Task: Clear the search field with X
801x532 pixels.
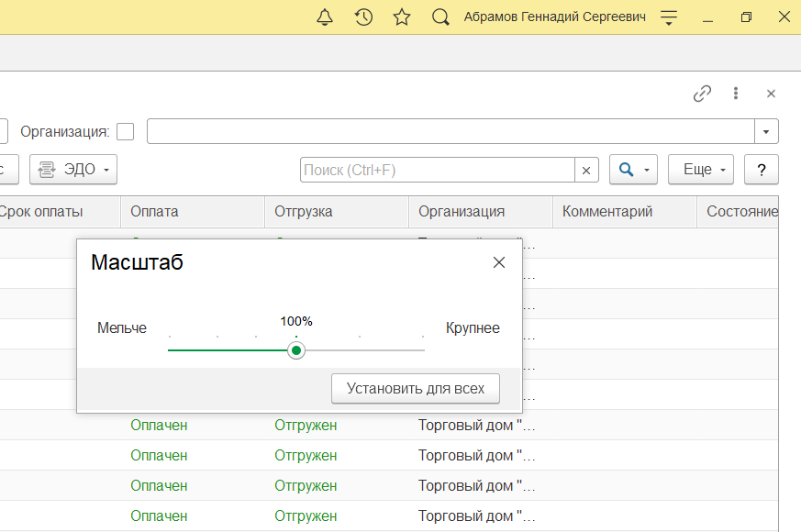Action: tap(586, 170)
